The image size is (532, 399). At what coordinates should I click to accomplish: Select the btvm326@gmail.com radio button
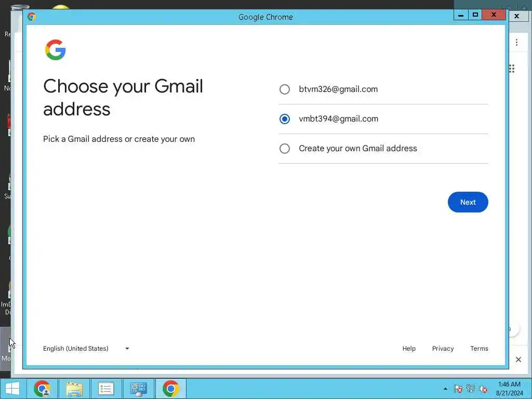pyautogui.click(x=284, y=89)
